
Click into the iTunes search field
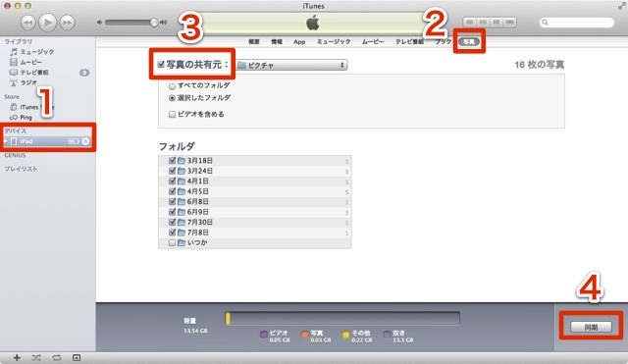pos(577,23)
